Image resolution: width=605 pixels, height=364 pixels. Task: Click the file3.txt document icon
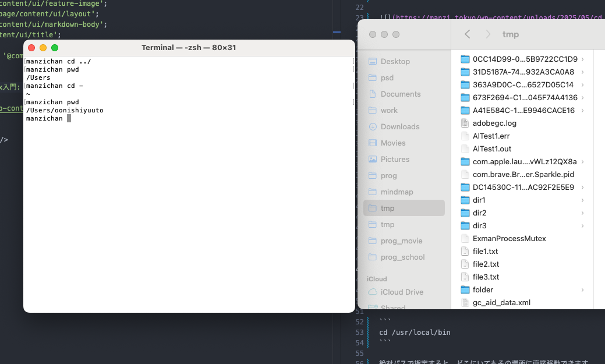coord(465,277)
